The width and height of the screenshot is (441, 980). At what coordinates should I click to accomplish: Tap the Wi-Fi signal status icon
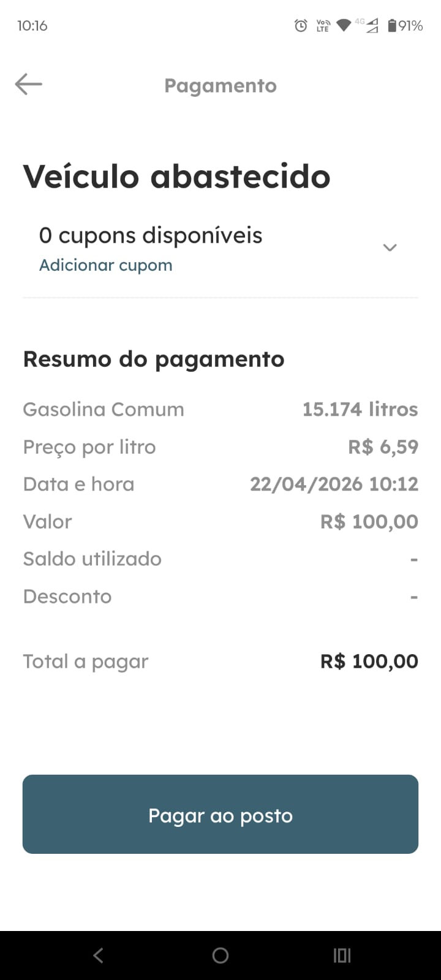344,25
